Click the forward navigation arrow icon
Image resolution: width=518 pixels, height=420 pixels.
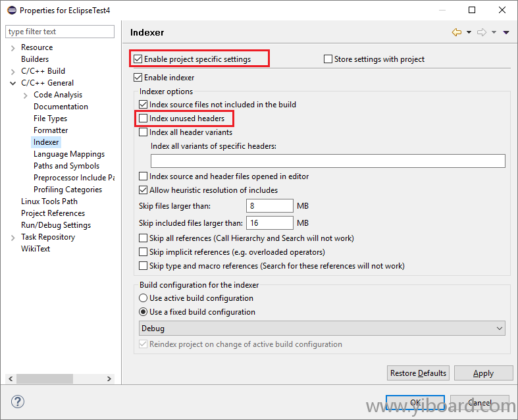[x=482, y=32]
